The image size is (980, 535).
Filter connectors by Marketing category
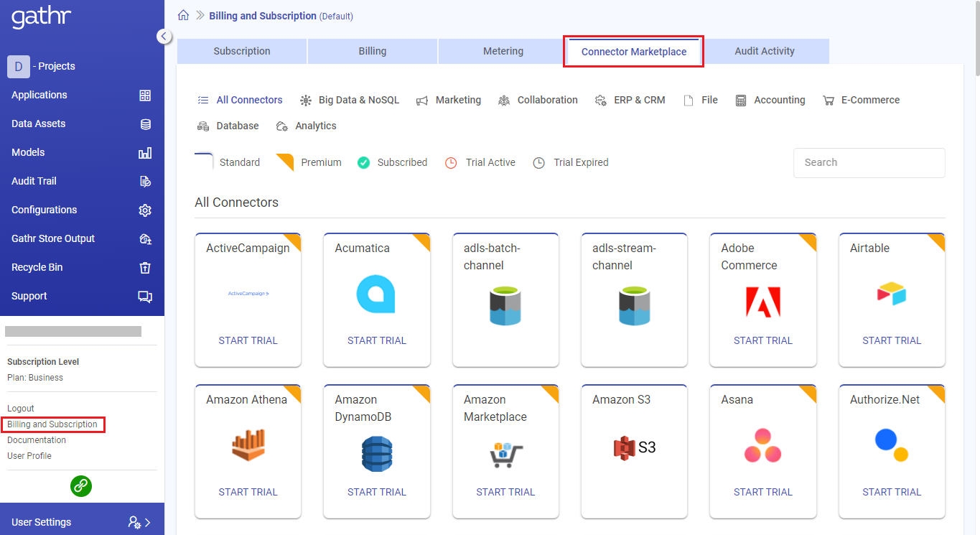tap(449, 100)
